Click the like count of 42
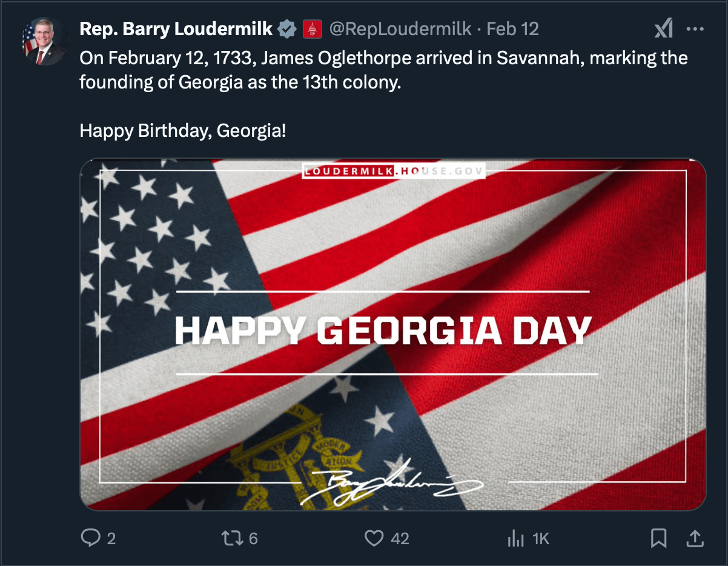728x566 pixels. click(400, 538)
